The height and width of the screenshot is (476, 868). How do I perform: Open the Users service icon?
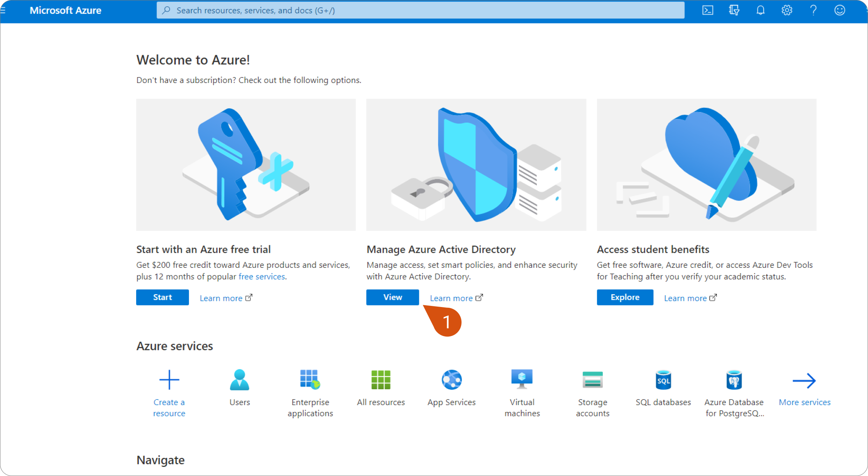[239, 380]
